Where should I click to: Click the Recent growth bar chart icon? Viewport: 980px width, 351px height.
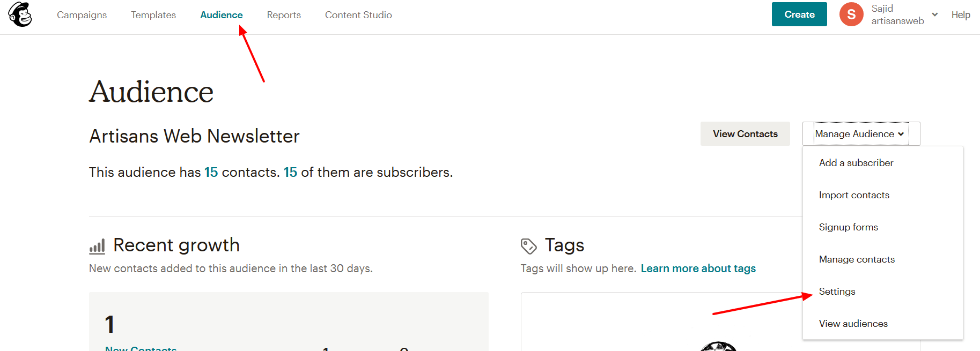pyautogui.click(x=97, y=247)
